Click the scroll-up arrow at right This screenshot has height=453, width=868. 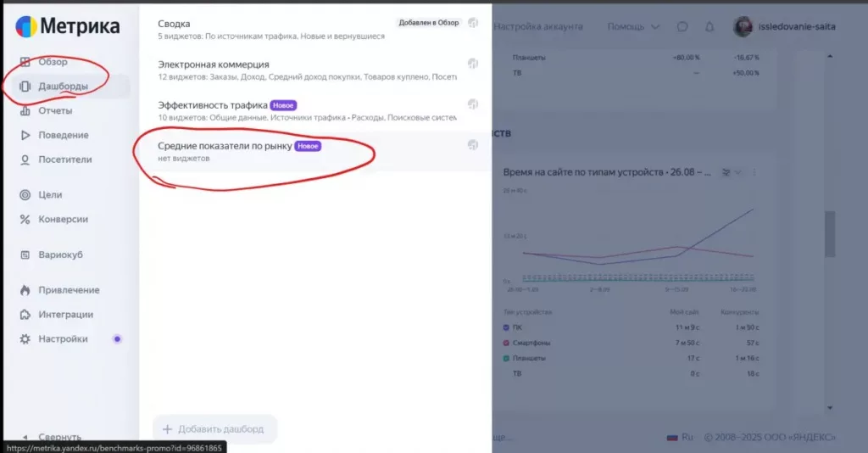829,57
